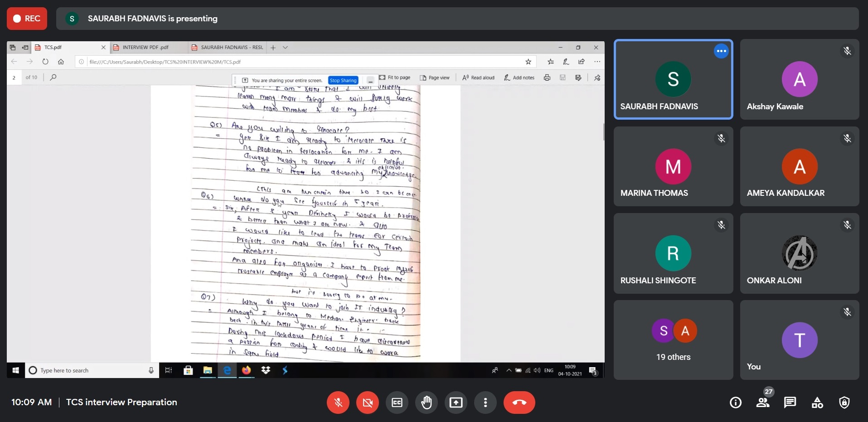This screenshot has height=422, width=868.
Task: Print the PDF printer icon
Action: [x=547, y=78]
